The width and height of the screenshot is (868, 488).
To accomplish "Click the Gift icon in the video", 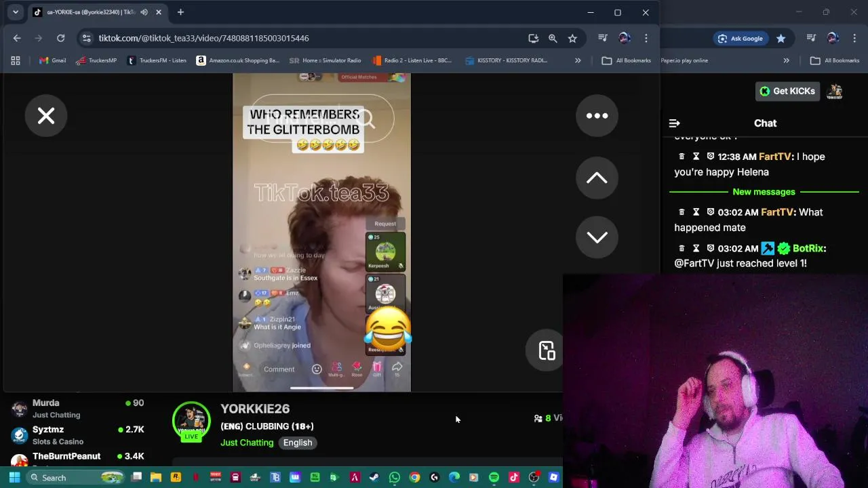I will click(x=377, y=369).
